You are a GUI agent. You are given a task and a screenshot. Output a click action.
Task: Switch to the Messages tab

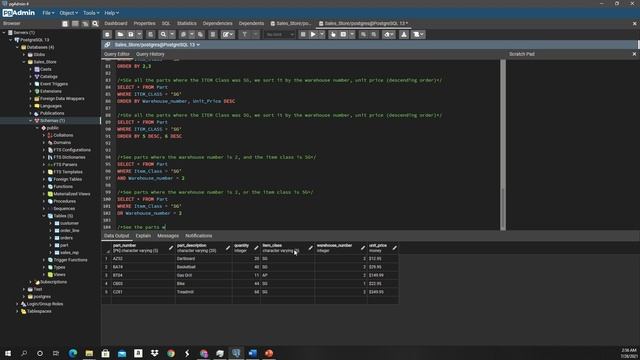tap(168, 236)
